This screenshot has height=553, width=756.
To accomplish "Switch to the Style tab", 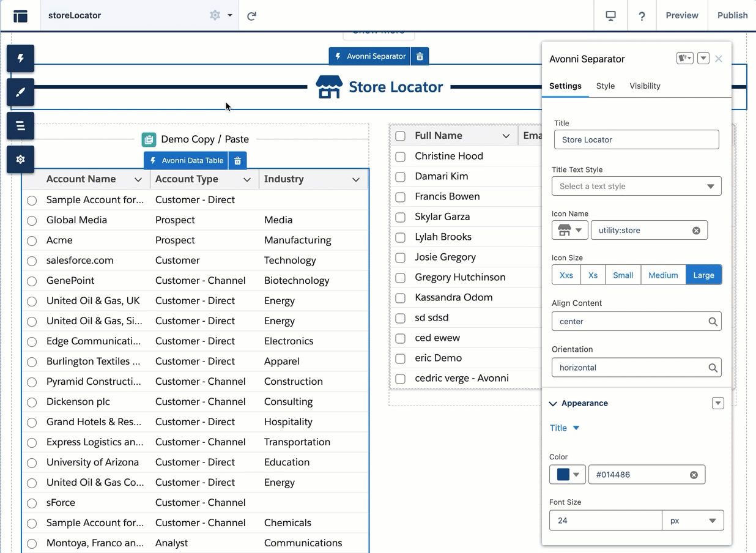I will coord(605,86).
